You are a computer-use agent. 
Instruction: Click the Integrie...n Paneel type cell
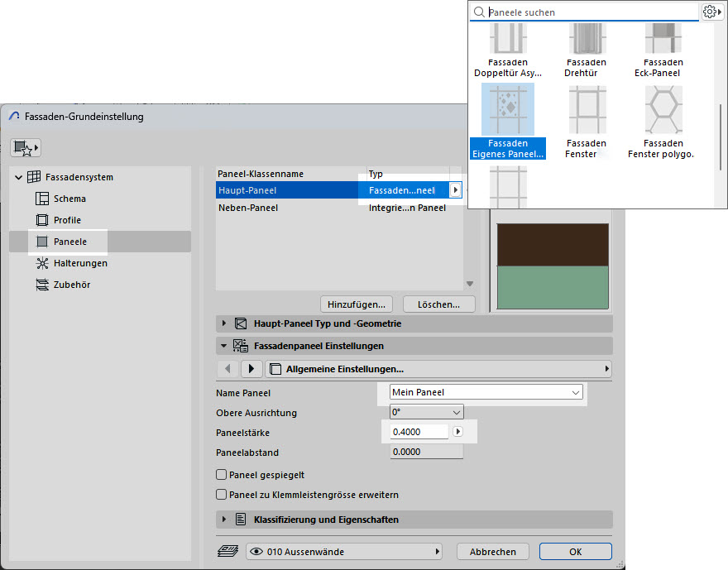pyautogui.click(x=407, y=208)
